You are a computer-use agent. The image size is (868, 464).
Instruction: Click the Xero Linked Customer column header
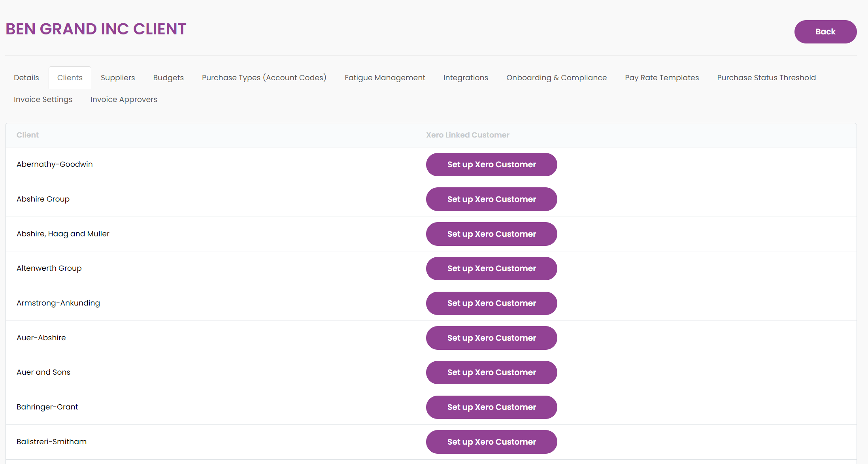pos(468,135)
